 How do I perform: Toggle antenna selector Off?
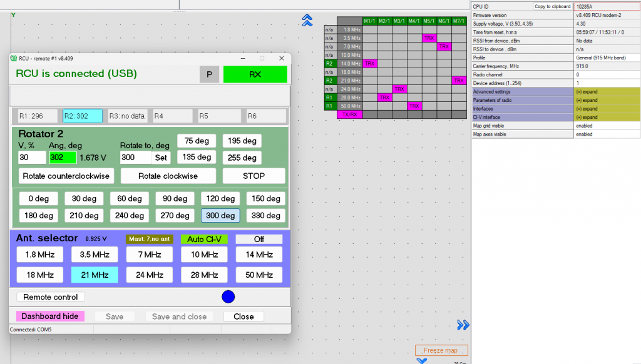click(x=259, y=239)
